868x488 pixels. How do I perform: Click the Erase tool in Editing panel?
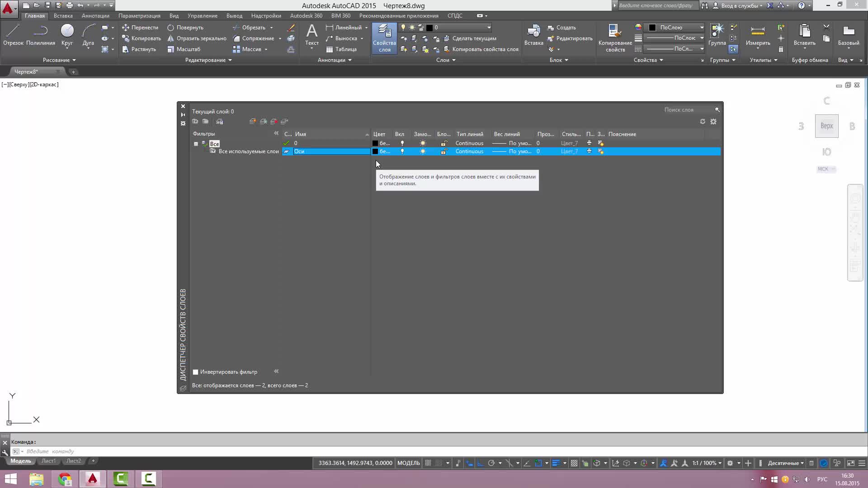pos(291,28)
